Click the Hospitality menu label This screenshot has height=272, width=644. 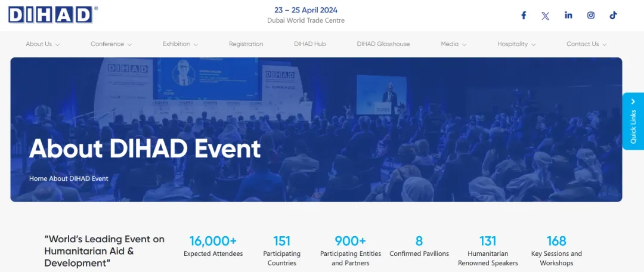[513, 44]
